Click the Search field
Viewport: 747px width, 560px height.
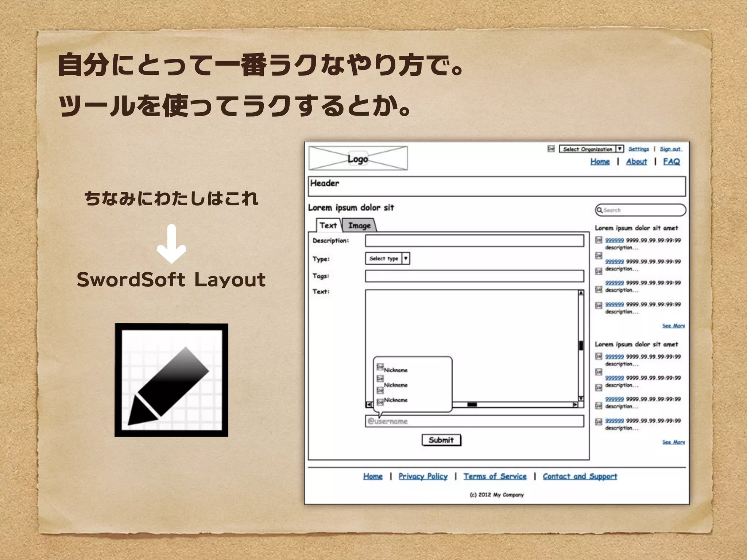click(x=640, y=210)
